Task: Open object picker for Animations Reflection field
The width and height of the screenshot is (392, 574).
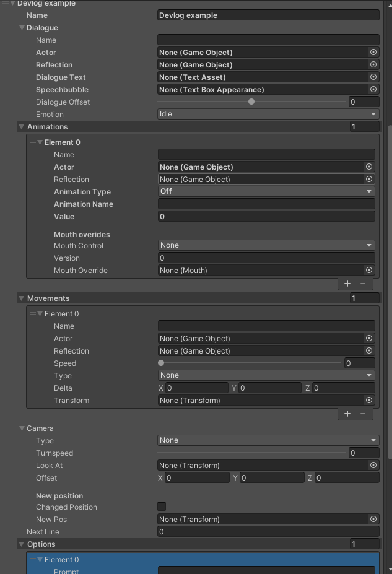Action: pos(369,180)
